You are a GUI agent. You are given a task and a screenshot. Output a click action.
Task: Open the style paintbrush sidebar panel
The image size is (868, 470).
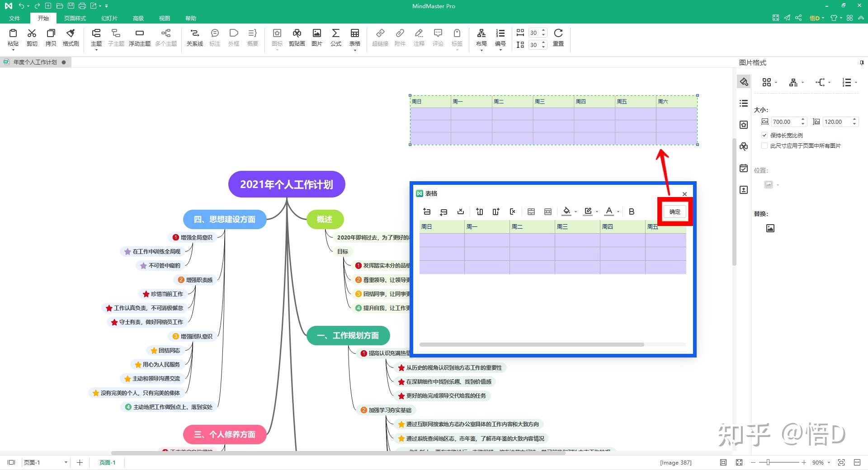click(x=744, y=82)
